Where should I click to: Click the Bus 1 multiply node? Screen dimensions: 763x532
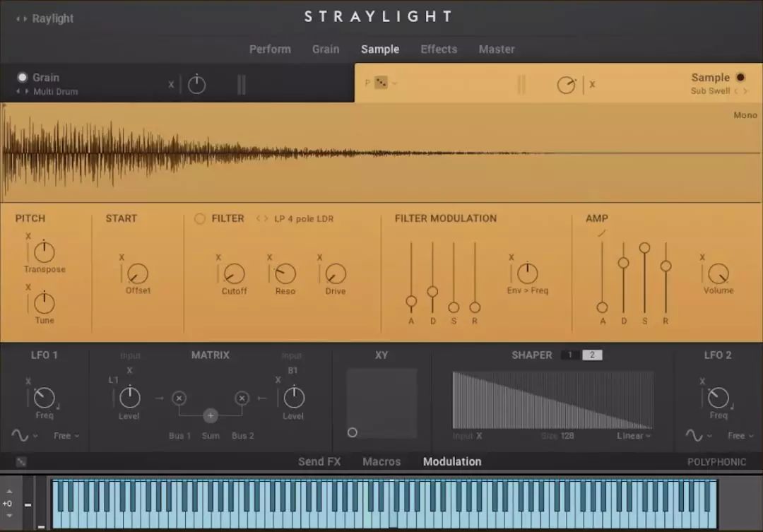pyautogui.click(x=179, y=398)
